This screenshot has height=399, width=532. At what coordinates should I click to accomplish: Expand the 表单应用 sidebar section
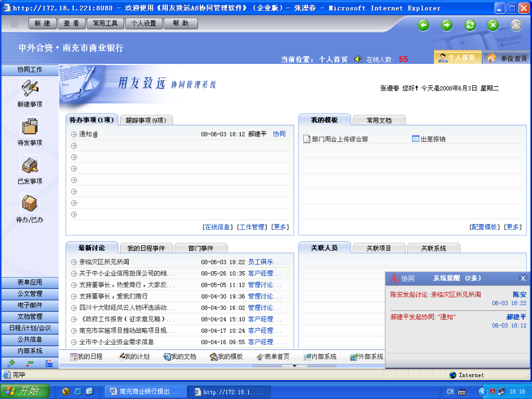click(x=30, y=283)
